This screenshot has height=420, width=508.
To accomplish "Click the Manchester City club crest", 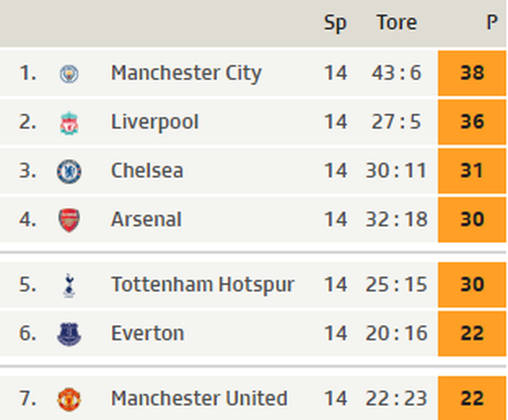I will pyautogui.click(x=69, y=73).
